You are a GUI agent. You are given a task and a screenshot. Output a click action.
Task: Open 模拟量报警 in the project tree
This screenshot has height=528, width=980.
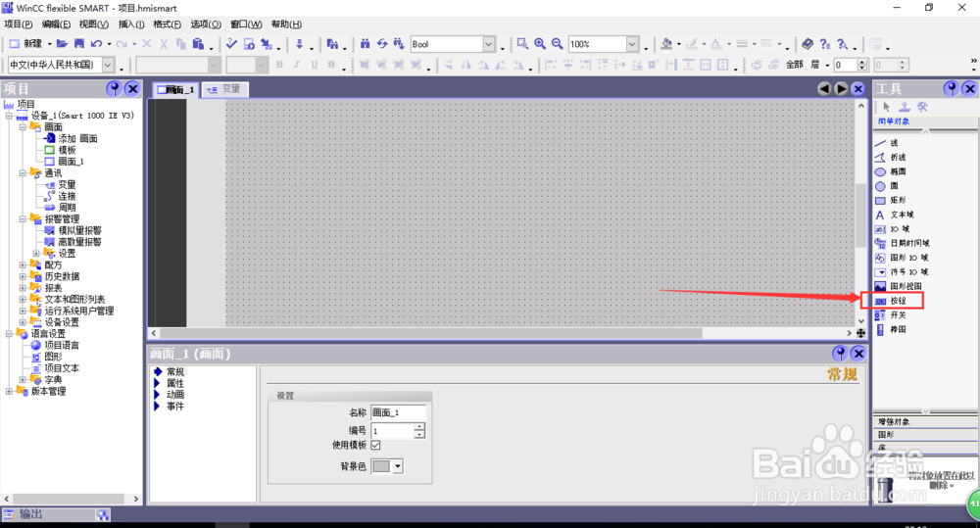click(x=79, y=230)
